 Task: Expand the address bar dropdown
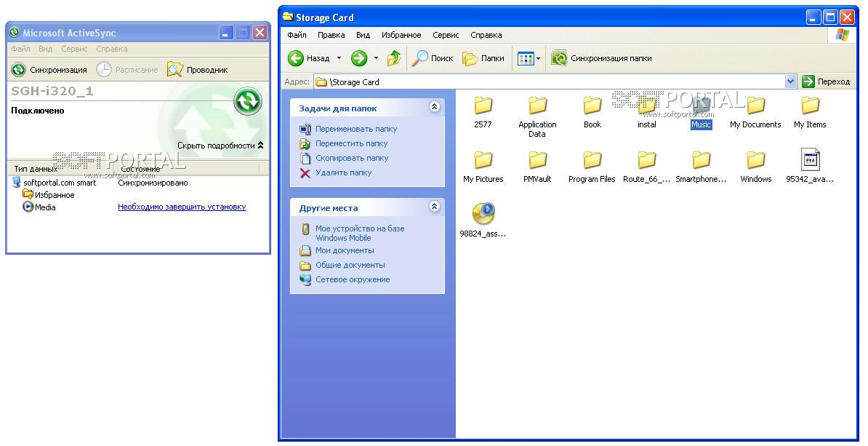[790, 82]
